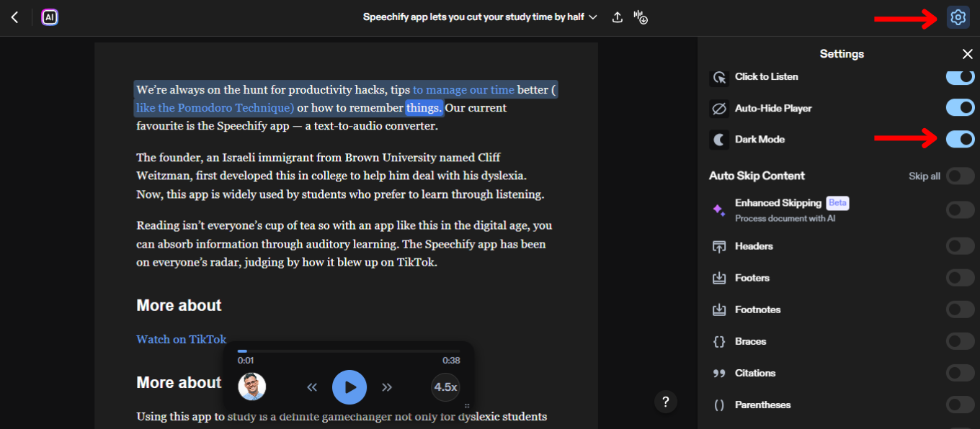Screen dimensions: 980x429
Task: Click the Enhanced Skipping sparkle icon
Action: tap(718, 210)
